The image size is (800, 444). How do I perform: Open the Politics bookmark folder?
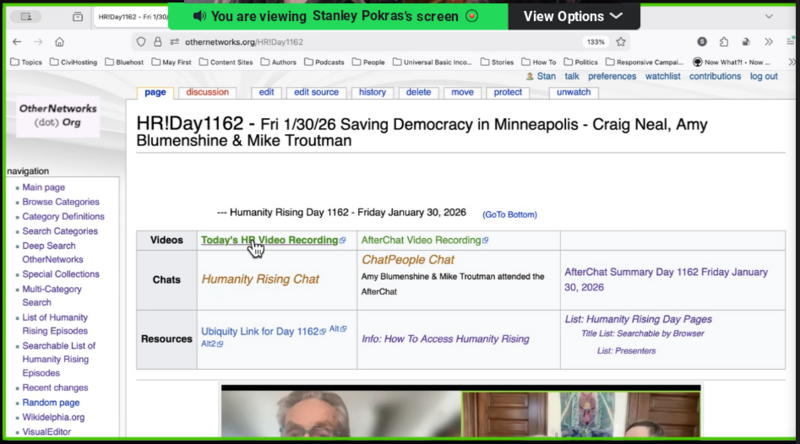581,62
